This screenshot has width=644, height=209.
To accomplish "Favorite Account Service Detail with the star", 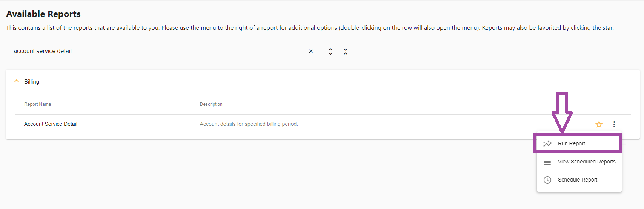I will (599, 124).
